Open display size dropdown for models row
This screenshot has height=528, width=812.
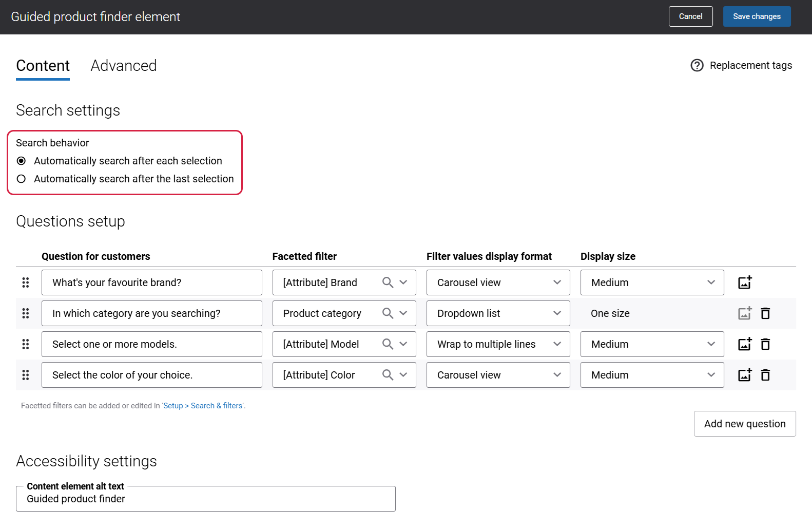652,344
